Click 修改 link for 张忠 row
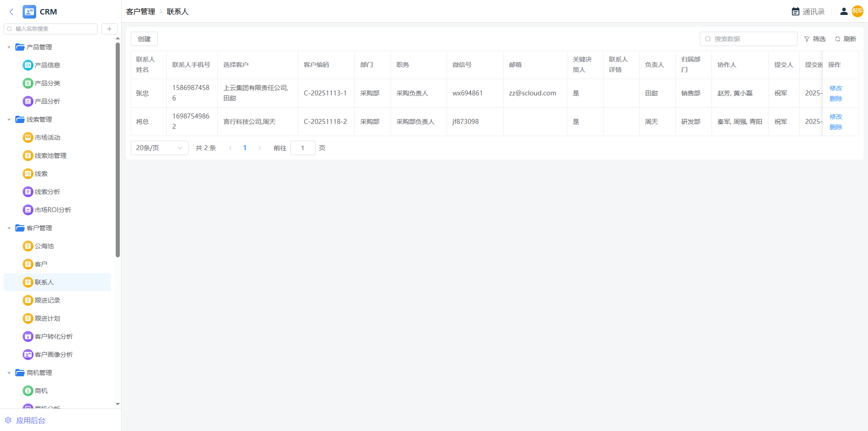This screenshot has height=431, width=868. coord(835,88)
